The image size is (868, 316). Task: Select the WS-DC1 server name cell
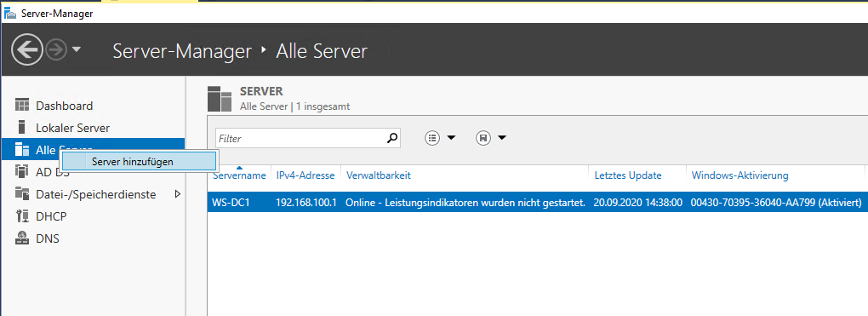(x=231, y=203)
